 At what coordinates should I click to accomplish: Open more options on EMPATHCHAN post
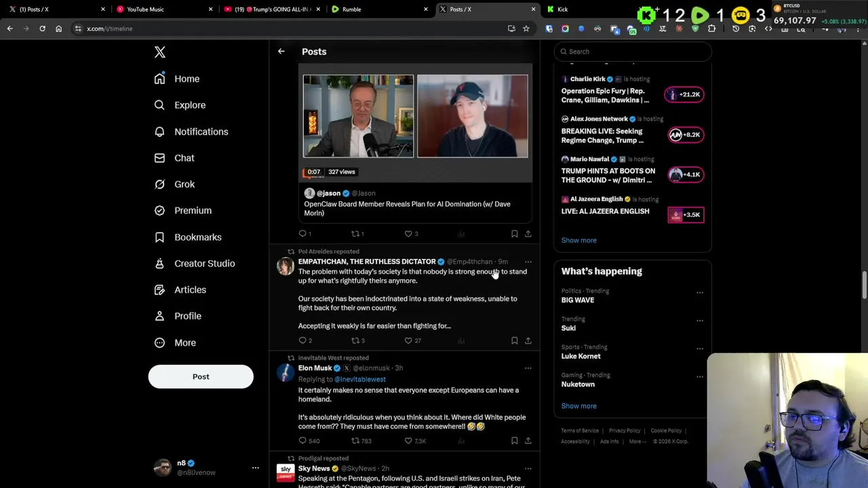tap(528, 262)
